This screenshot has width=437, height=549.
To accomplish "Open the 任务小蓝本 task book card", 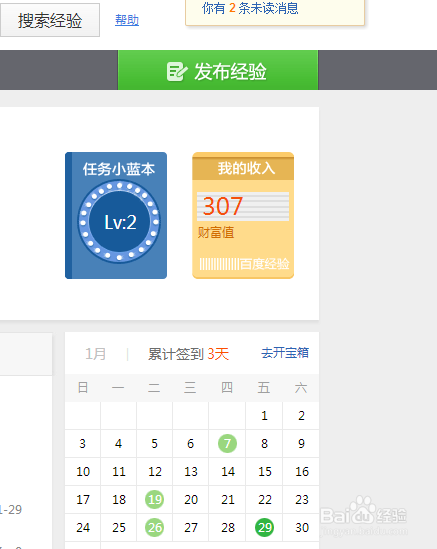I will tap(116, 215).
